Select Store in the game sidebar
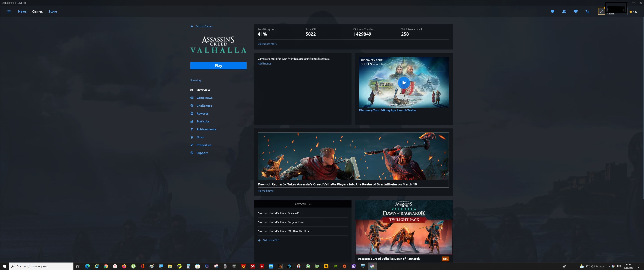 [x=200, y=137]
